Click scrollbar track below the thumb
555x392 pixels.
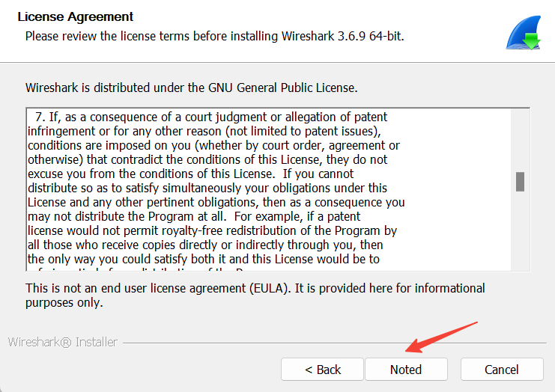(520, 232)
